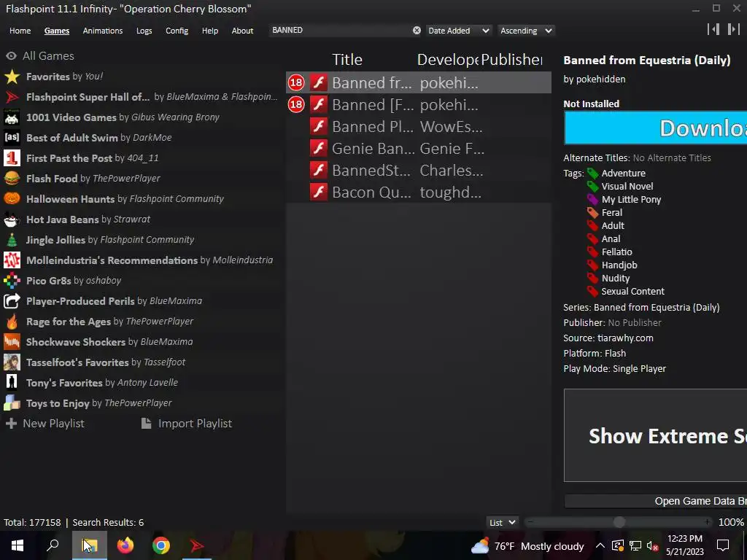
Task: Sort by the Developer column header
Action: coord(447,60)
